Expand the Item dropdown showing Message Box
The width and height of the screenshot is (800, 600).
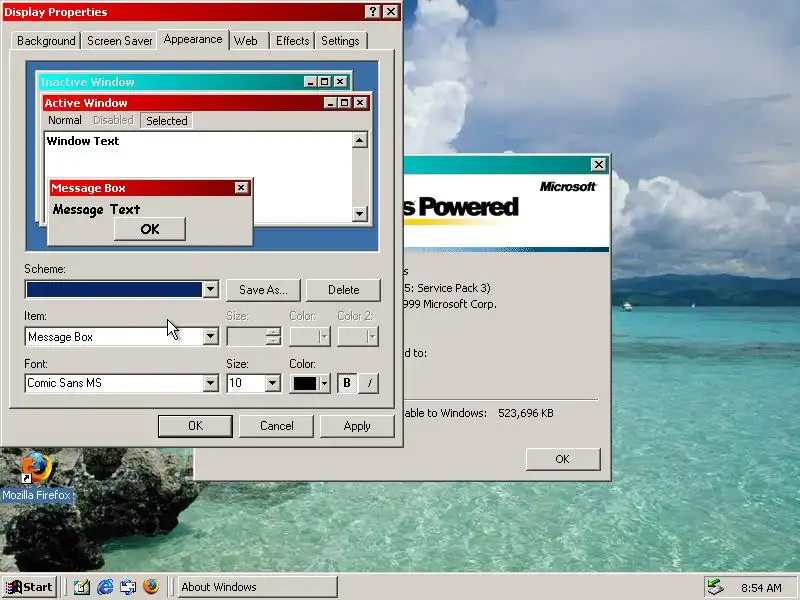pos(210,337)
